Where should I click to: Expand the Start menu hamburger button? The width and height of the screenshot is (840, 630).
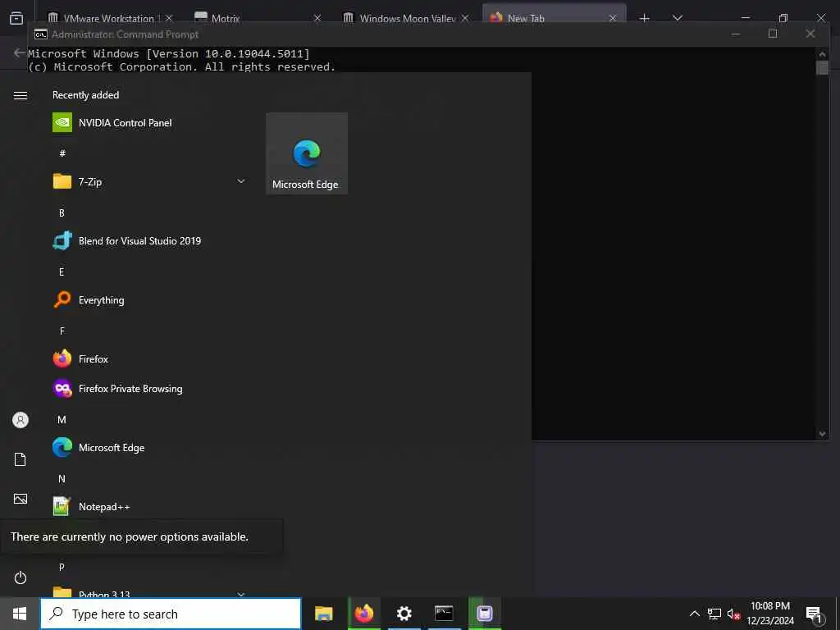(x=21, y=95)
